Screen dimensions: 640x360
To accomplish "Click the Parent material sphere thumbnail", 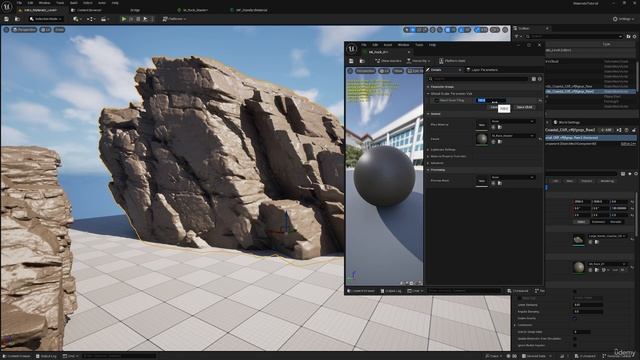I will [482, 139].
